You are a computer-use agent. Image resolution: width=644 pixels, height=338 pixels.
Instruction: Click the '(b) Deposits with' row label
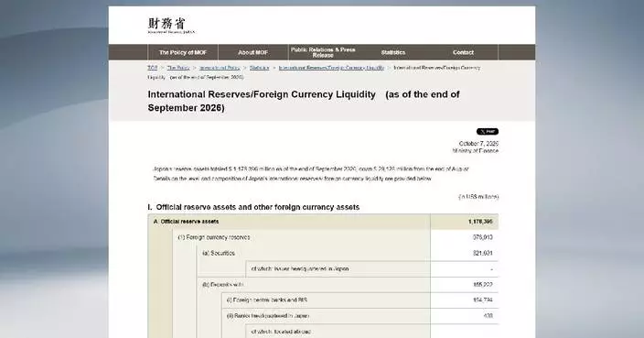pos(222,285)
